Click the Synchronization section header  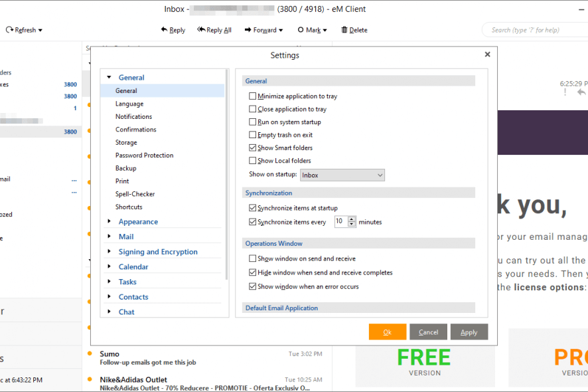pyautogui.click(x=358, y=193)
